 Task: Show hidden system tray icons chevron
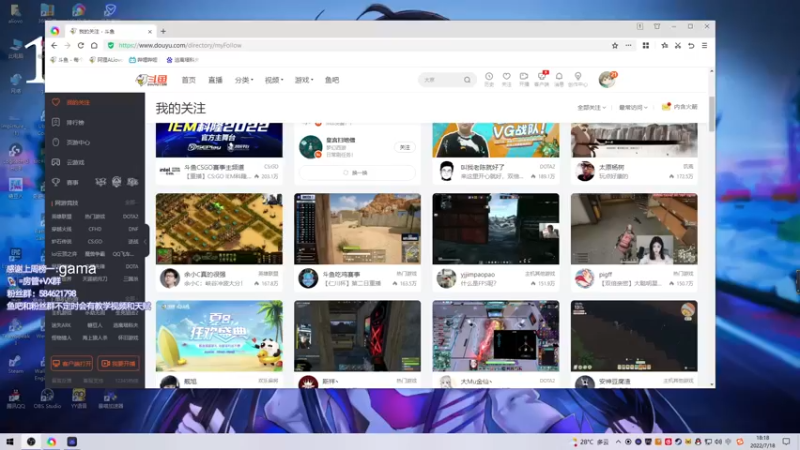tap(618, 442)
